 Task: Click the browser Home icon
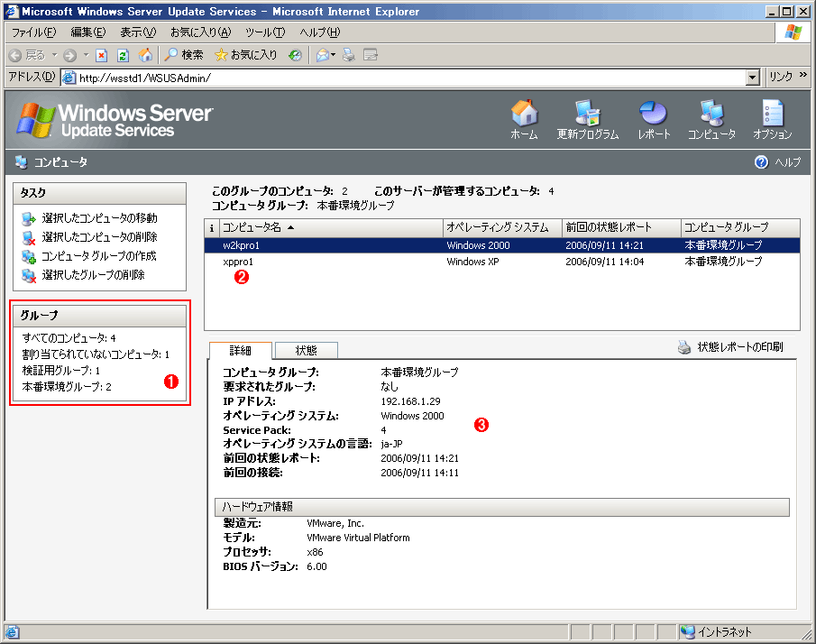point(146,55)
